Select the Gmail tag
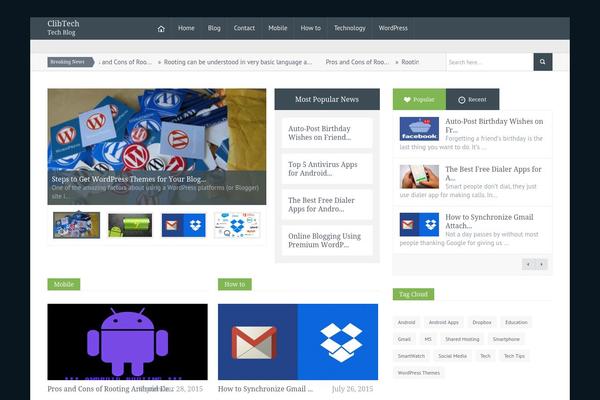600x400 pixels. pyautogui.click(x=404, y=339)
